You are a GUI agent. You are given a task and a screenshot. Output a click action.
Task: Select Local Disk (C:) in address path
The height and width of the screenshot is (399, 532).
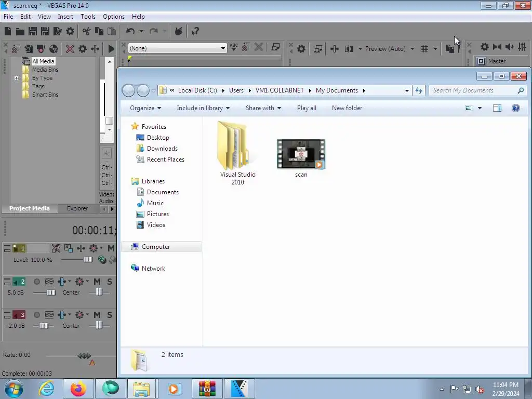197,90
